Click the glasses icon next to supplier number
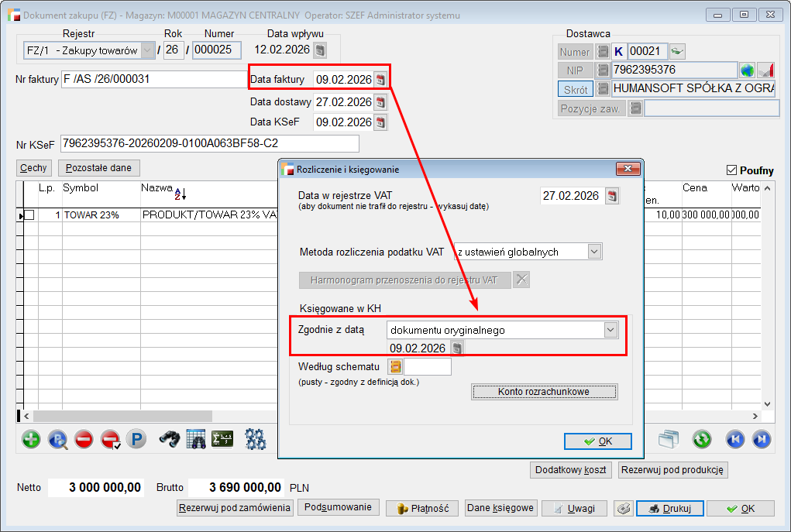The width and height of the screenshot is (791, 532). pos(678,51)
